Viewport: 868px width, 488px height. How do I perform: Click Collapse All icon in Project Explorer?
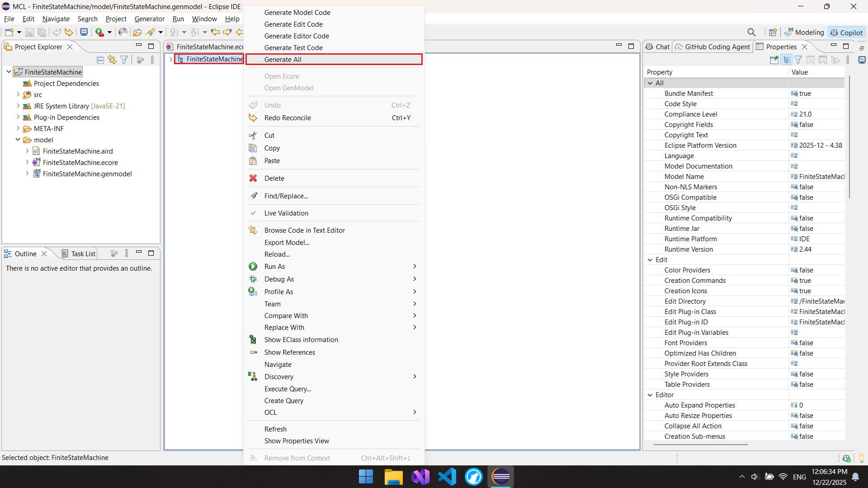tap(100, 60)
